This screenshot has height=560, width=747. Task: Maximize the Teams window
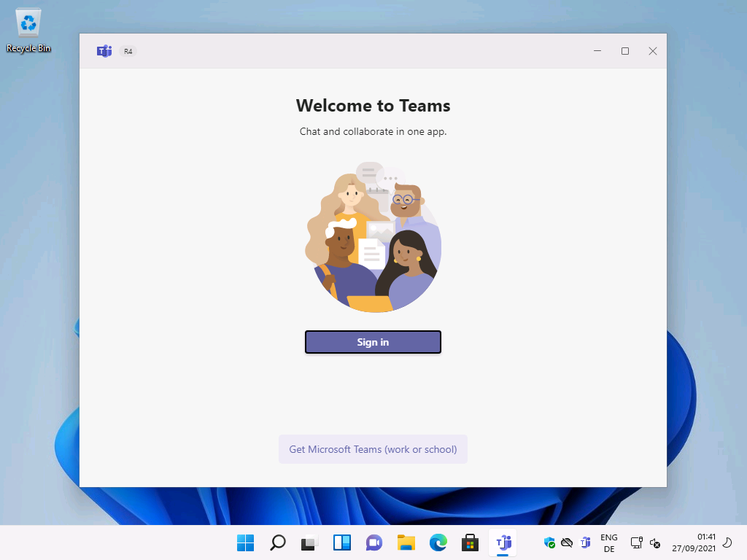click(x=625, y=51)
